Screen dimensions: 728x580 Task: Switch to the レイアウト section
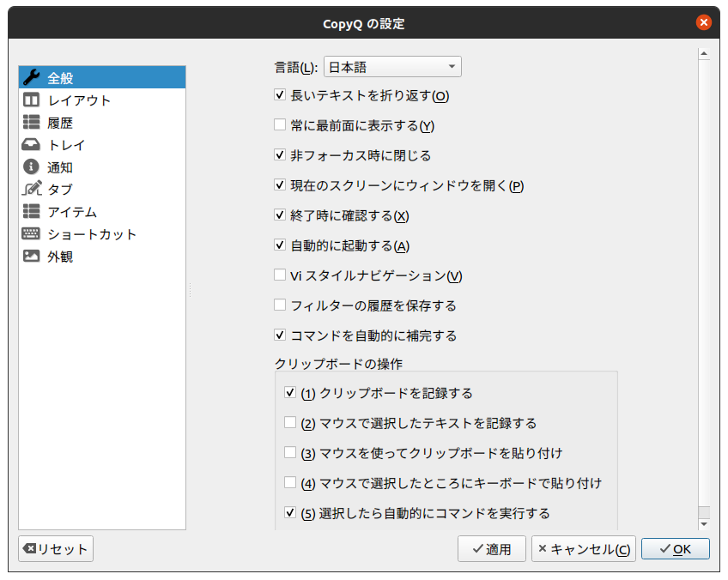click(102, 100)
